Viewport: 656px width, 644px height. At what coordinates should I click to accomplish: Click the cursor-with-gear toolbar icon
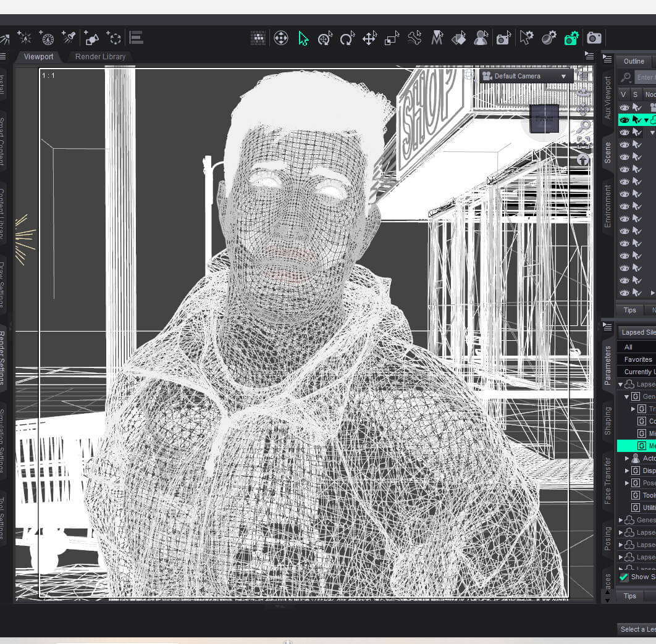[x=526, y=38]
